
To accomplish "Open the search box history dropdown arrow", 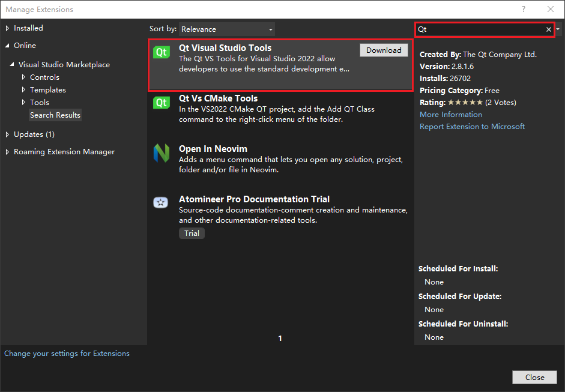I will click(558, 29).
